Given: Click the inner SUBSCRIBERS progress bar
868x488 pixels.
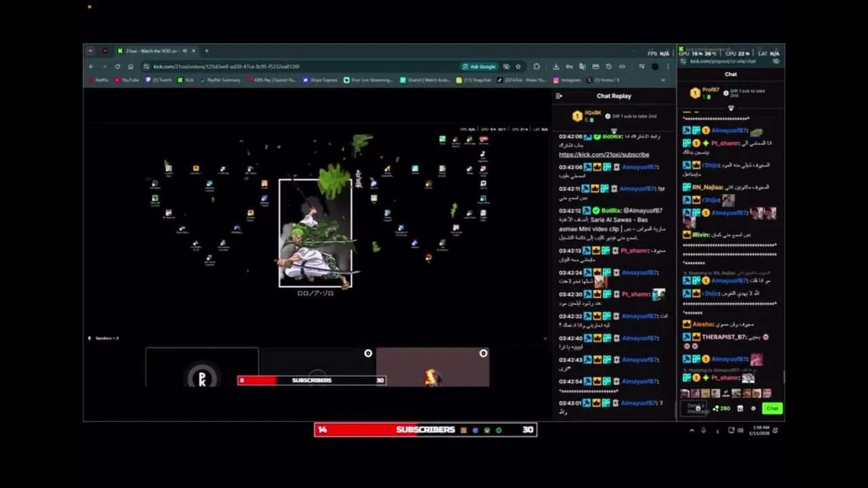Looking at the screenshot, I should click(x=311, y=380).
